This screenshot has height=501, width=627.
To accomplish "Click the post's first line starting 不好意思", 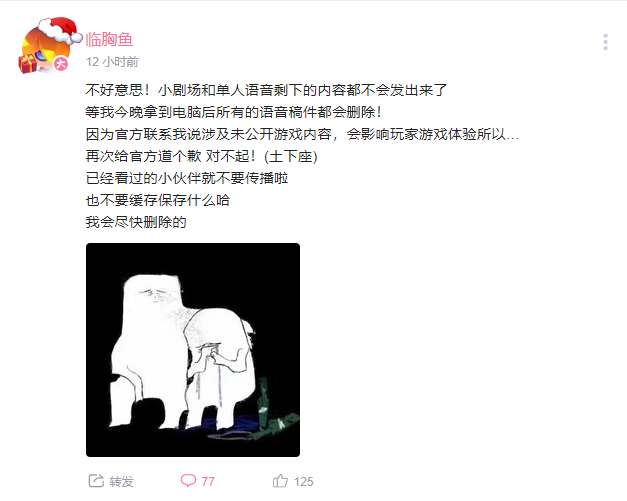I will (266, 90).
